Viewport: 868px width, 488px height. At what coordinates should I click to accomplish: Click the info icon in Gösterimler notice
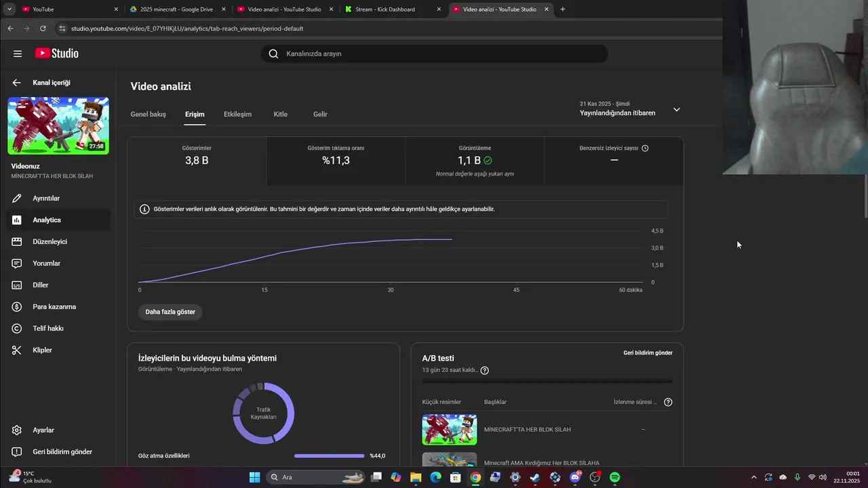point(144,209)
